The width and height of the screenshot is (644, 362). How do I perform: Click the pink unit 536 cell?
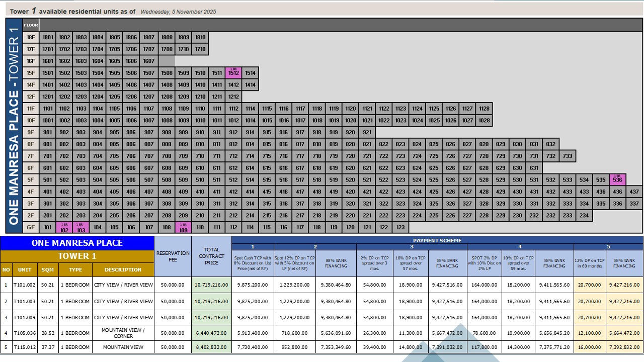coord(617,179)
